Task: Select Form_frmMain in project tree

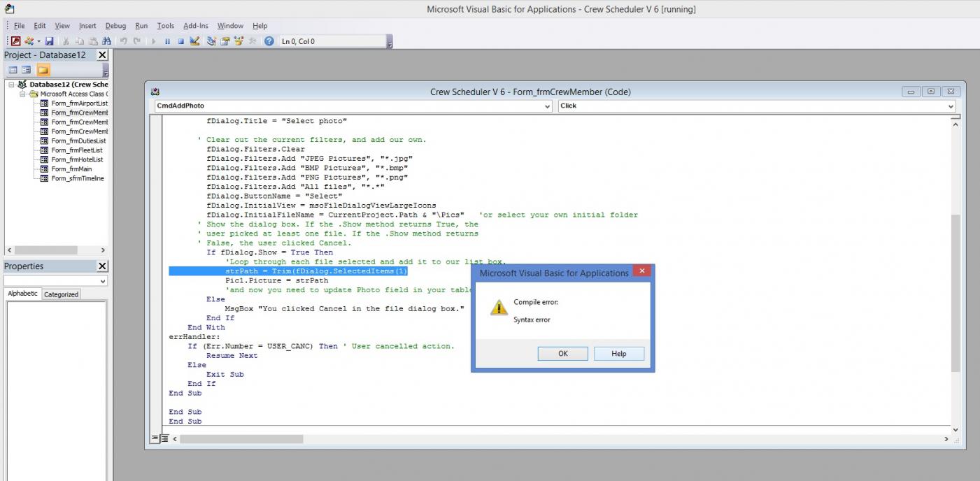Action: coord(71,169)
